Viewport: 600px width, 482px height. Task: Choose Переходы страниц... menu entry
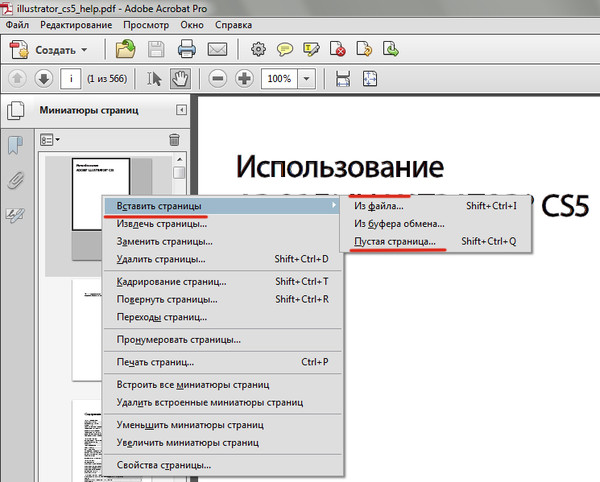pyautogui.click(x=222, y=317)
